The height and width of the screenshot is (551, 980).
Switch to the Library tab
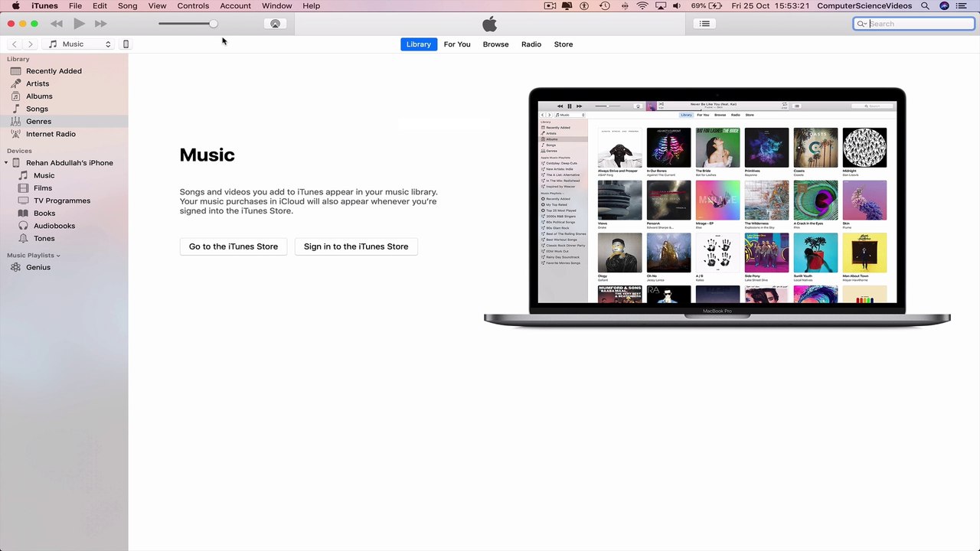coord(419,44)
